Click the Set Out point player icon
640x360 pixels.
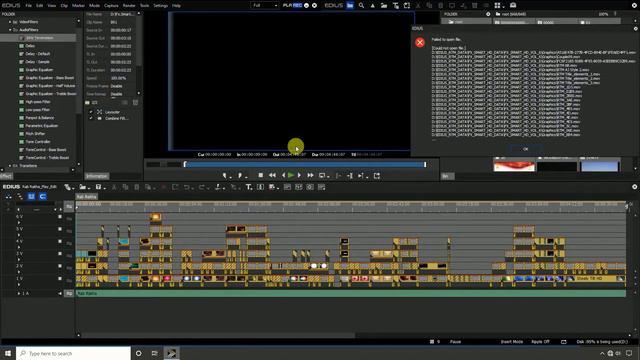coord(240,176)
